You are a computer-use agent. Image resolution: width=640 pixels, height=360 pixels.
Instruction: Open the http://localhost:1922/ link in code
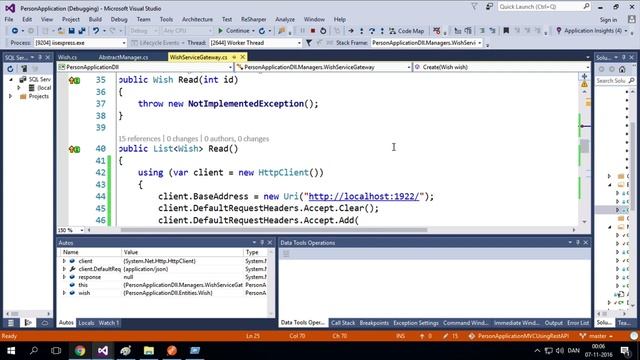(364, 196)
